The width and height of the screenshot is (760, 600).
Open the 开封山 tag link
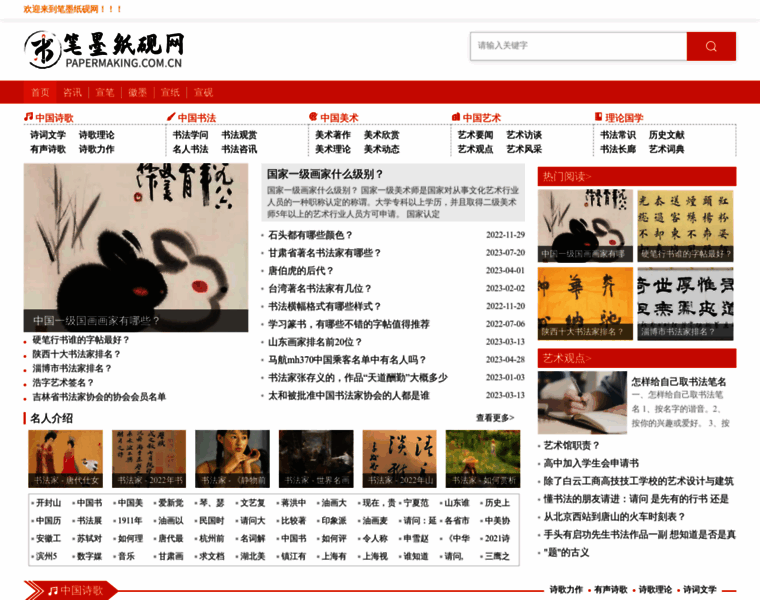pyautogui.click(x=48, y=503)
